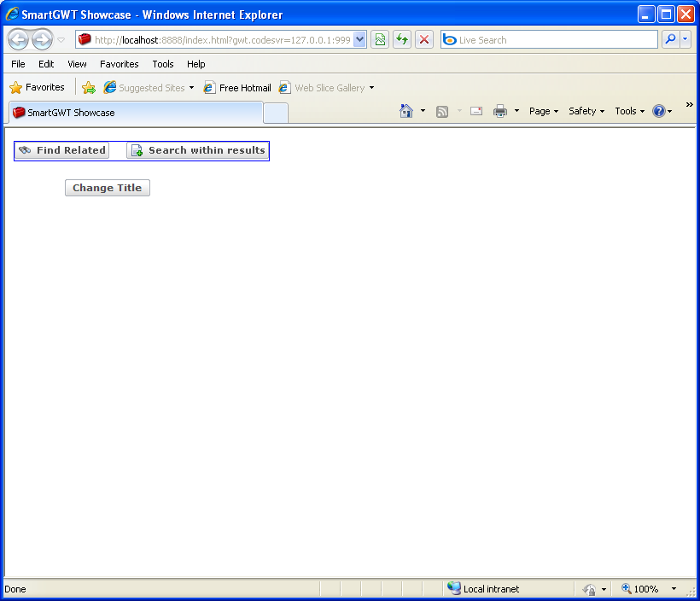This screenshot has width=700, height=601.
Task: Click the Find Related button
Action: (x=62, y=150)
